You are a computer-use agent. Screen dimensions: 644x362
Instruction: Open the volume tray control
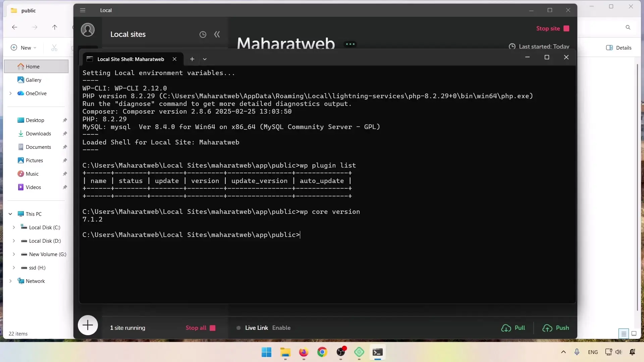(x=618, y=352)
